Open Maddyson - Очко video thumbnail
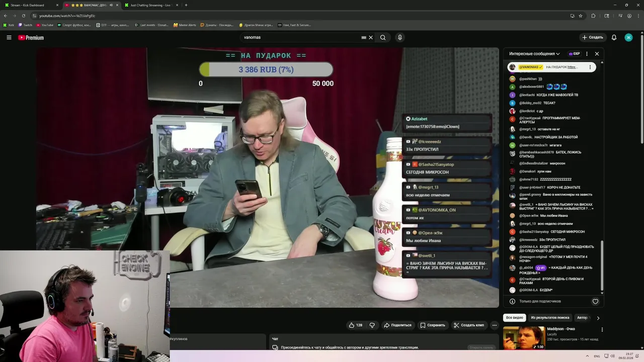 point(524,338)
